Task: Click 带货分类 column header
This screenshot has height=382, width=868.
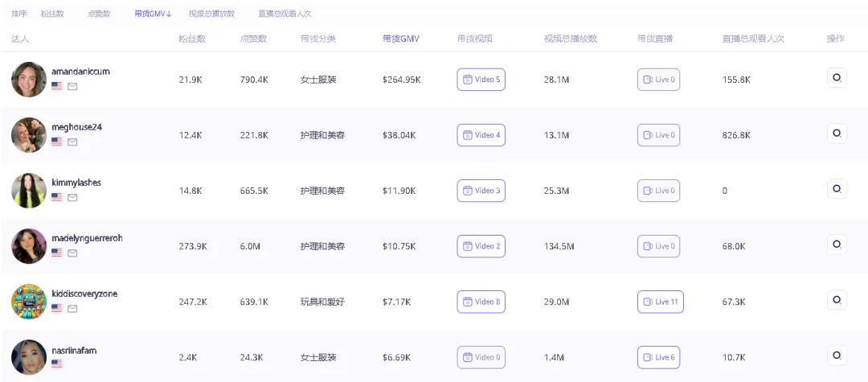Action: click(x=318, y=39)
